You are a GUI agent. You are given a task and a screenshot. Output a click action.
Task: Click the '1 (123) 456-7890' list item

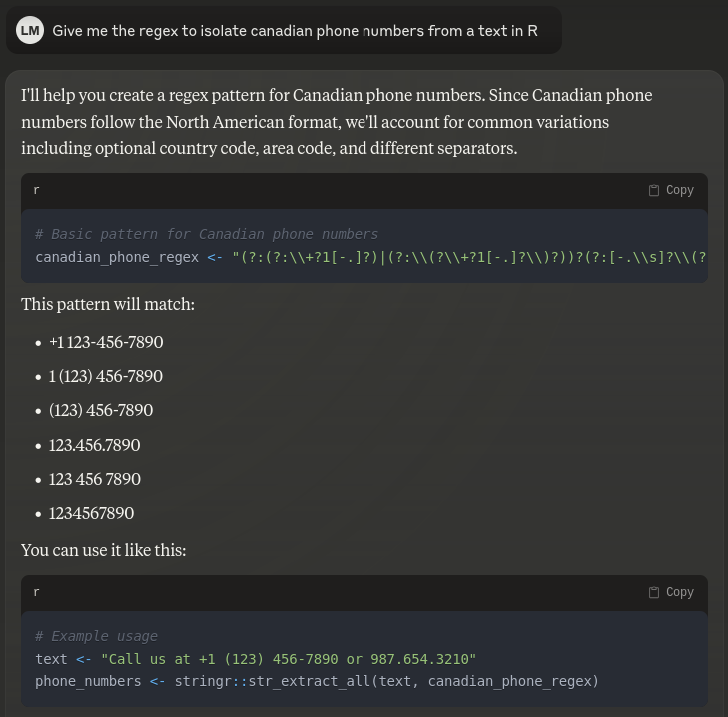pos(106,376)
